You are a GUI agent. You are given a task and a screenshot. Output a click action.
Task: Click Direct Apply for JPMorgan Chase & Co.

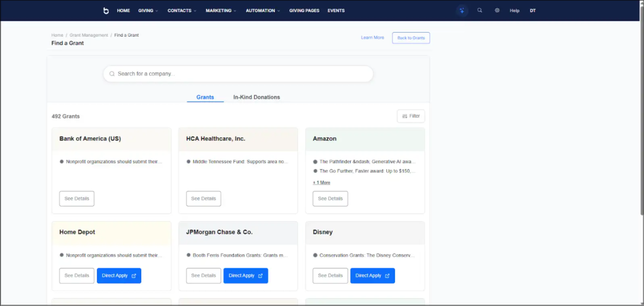coord(246,276)
